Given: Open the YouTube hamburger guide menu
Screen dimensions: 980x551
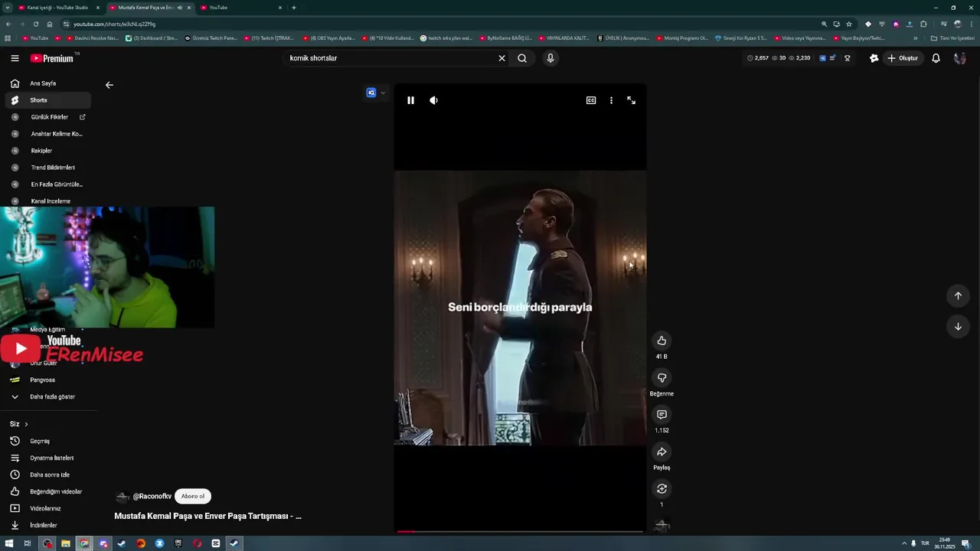Looking at the screenshot, I should click(15, 58).
